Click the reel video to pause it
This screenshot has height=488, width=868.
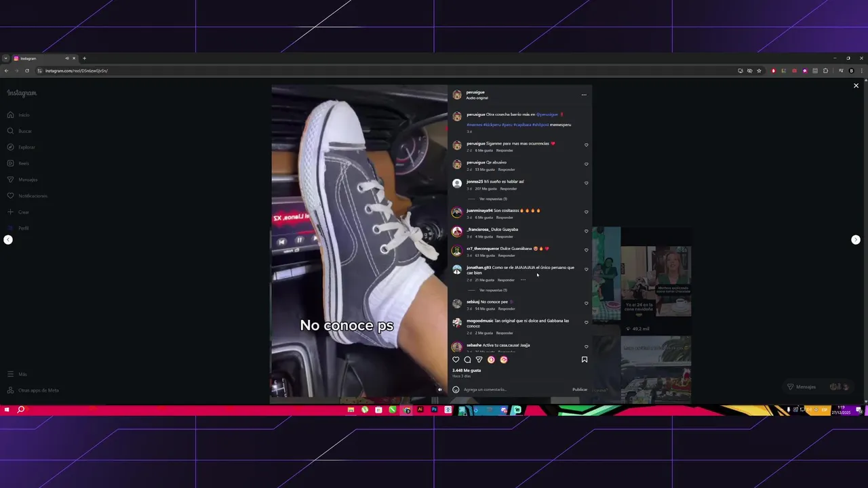coord(359,241)
